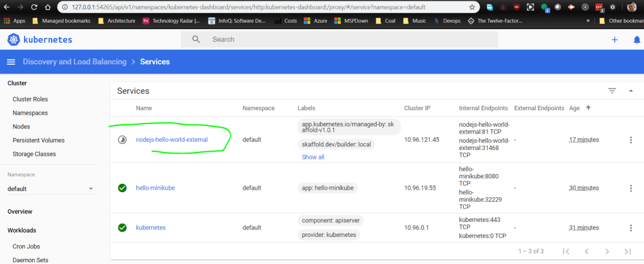Viewport: 644px width, 264px height.
Task: Open the Architecture bookmark folder
Action: 116,20
